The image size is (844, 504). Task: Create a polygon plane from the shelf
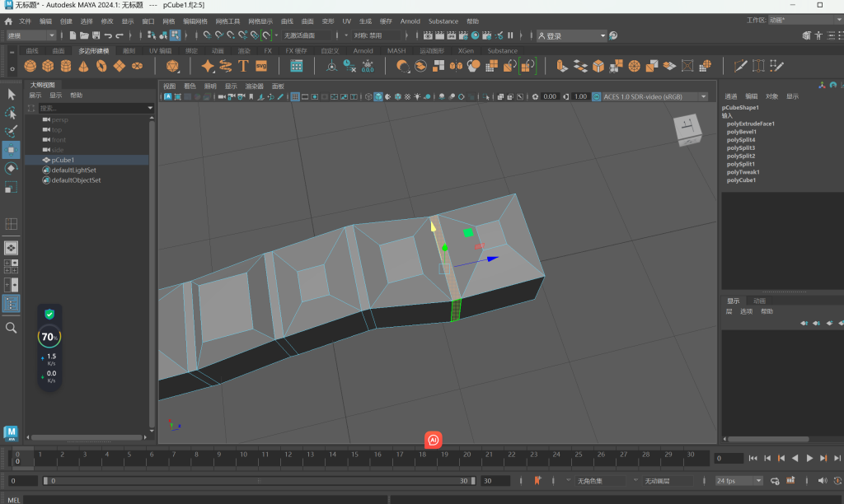click(x=119, y=66)
